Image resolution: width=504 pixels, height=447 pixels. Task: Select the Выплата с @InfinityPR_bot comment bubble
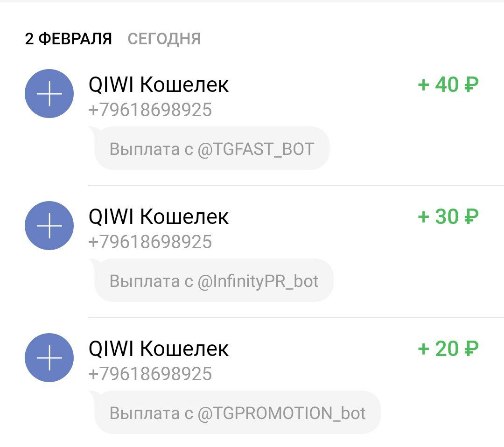tap(214, 281)
